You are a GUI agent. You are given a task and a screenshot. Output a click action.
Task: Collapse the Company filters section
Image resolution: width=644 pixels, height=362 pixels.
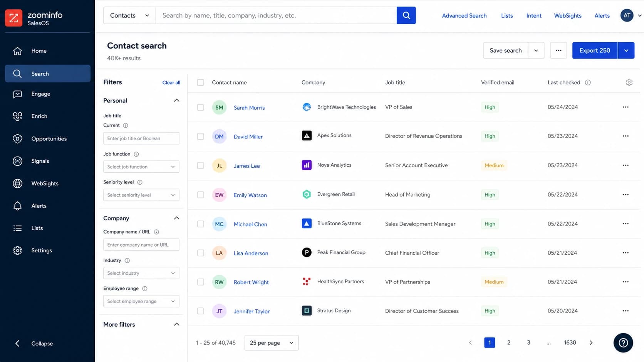[x=176, y=218]
